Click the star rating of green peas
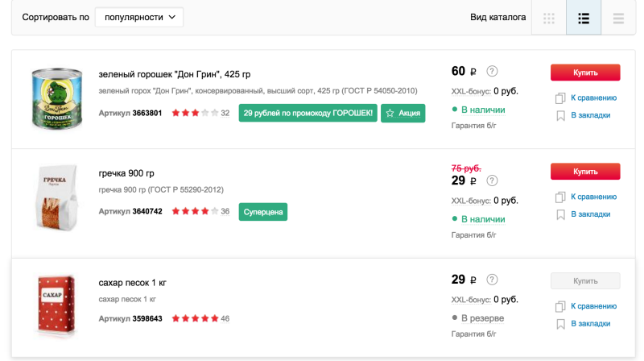 coord(195,113)
